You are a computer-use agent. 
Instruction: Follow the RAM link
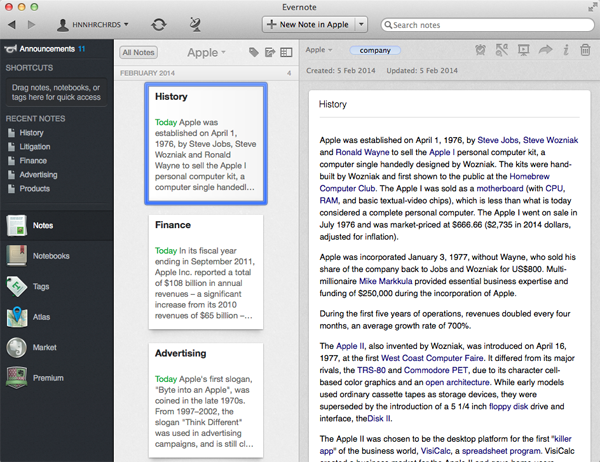329,201
